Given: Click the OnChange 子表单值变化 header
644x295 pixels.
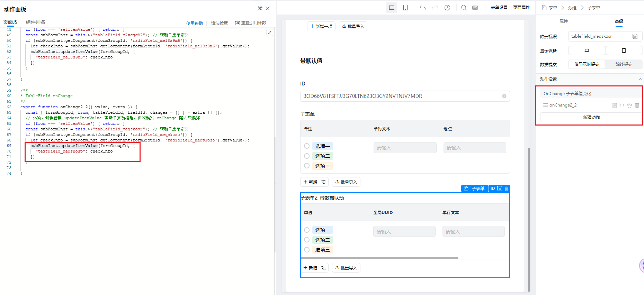Looking at the screenshot, I should click(x=591, y=94).
